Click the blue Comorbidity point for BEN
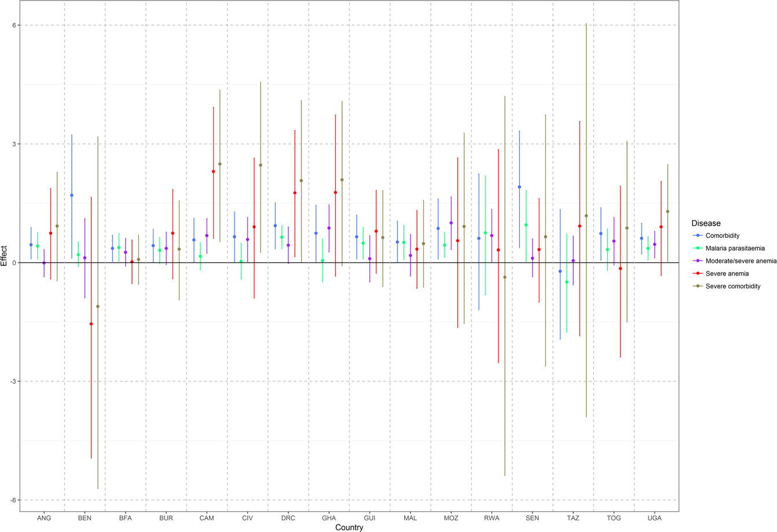The width and height of the screenshot is (777, 532). pos(72,195)
